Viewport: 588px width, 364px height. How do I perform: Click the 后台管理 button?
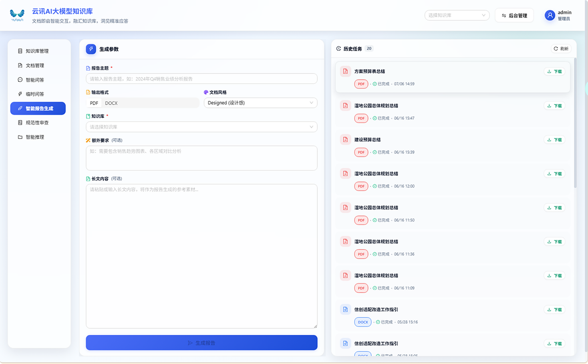(514, 16)
